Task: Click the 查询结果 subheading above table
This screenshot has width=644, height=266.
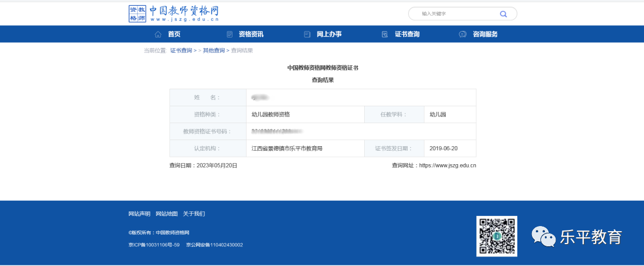Action: (x=323, y=80)
